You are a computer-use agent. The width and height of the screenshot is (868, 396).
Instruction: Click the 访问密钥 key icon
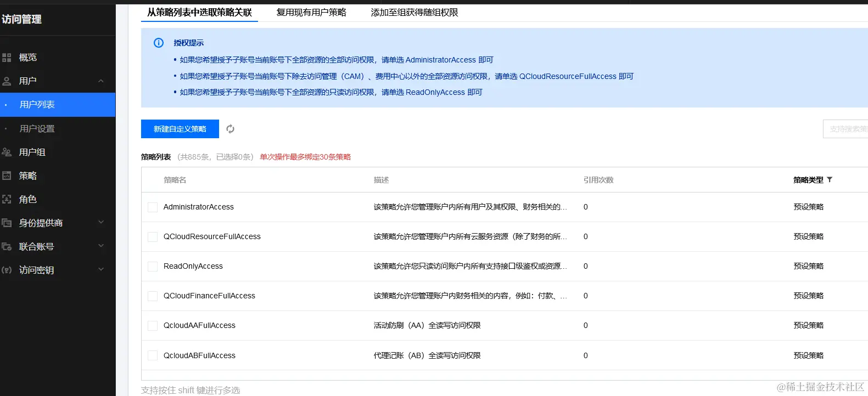(x=7, y=270)
